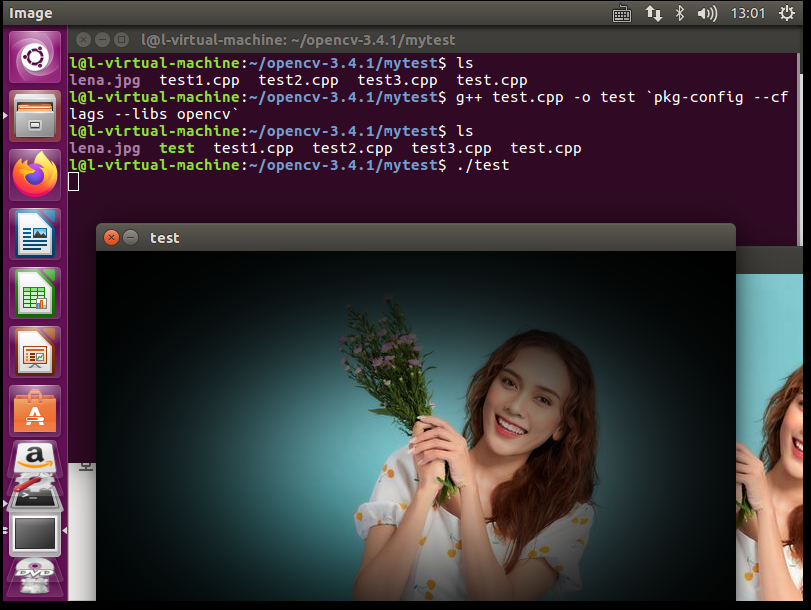Select the running test app window icon
The width and height of the screenshot is (811, 610).
[35, 533]
